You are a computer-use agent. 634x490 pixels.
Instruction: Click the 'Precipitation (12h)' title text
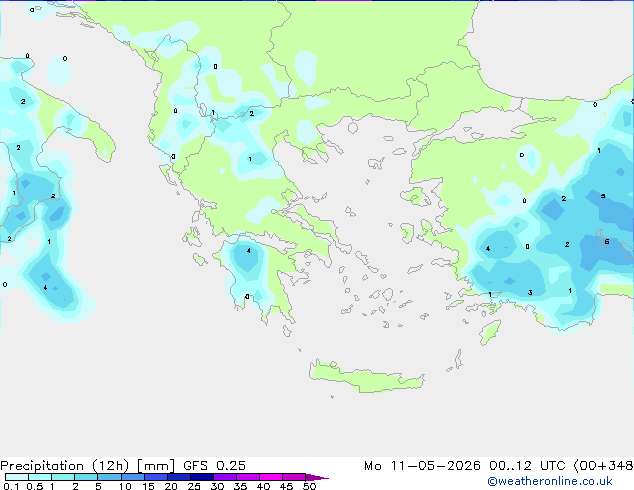pos(65,466)
